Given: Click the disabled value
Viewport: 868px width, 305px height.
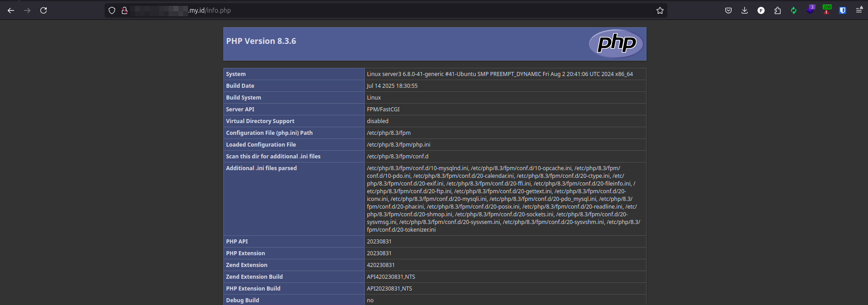Looking at the screenshot, I should 377,121.
